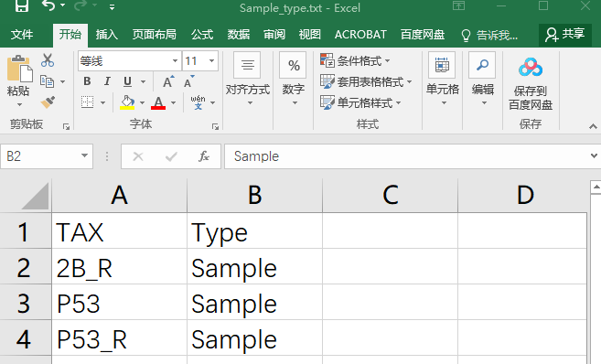Click the wén phonetic guide icon
Screen dimensions: 601x364
[x=198, y=102]
